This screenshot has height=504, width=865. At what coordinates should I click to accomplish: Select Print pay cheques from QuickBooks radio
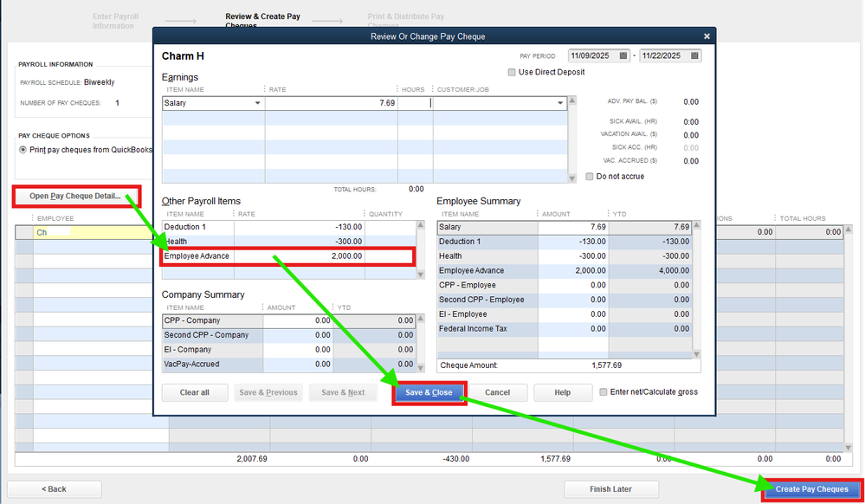click(23, 150)
